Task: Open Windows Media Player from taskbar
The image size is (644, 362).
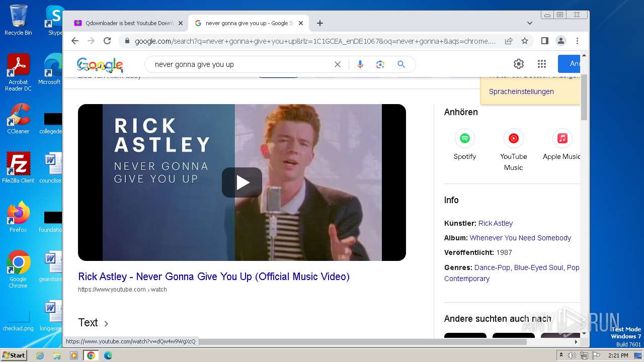Action: [x=74, y=355]
